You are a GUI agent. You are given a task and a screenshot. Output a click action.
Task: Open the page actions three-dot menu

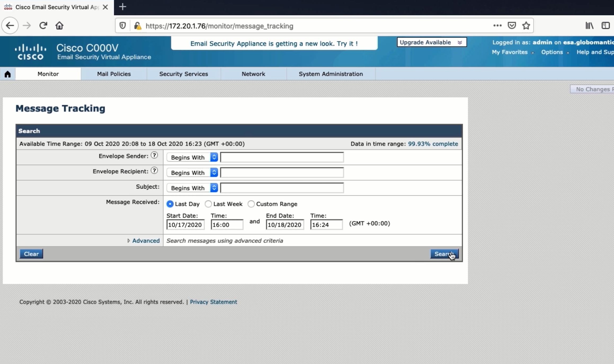point(497,26)
